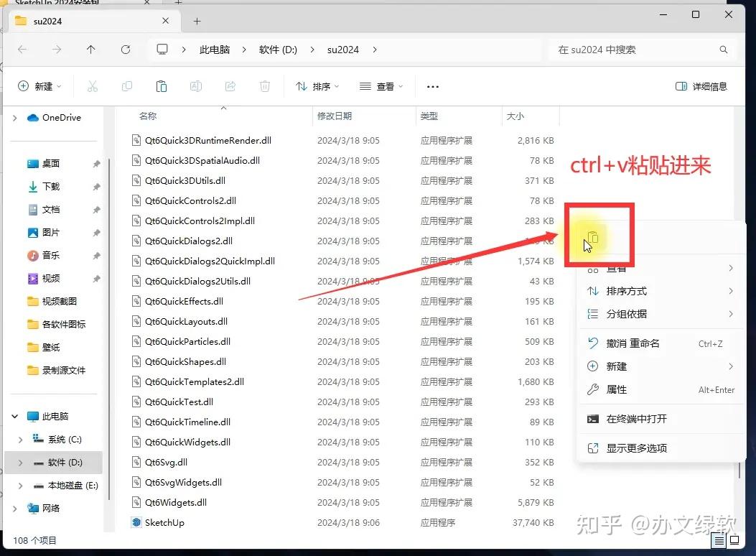Go forward in folder history

57,49
